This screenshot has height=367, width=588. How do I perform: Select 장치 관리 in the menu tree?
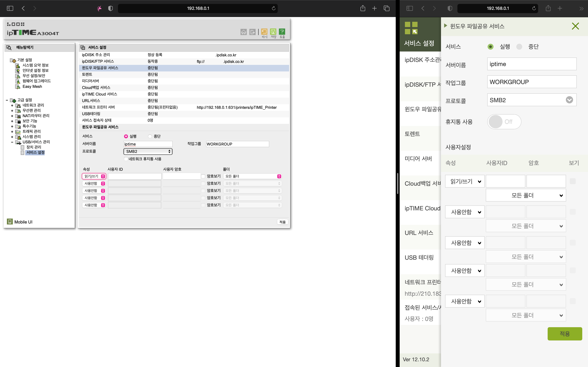click(34, 147)
